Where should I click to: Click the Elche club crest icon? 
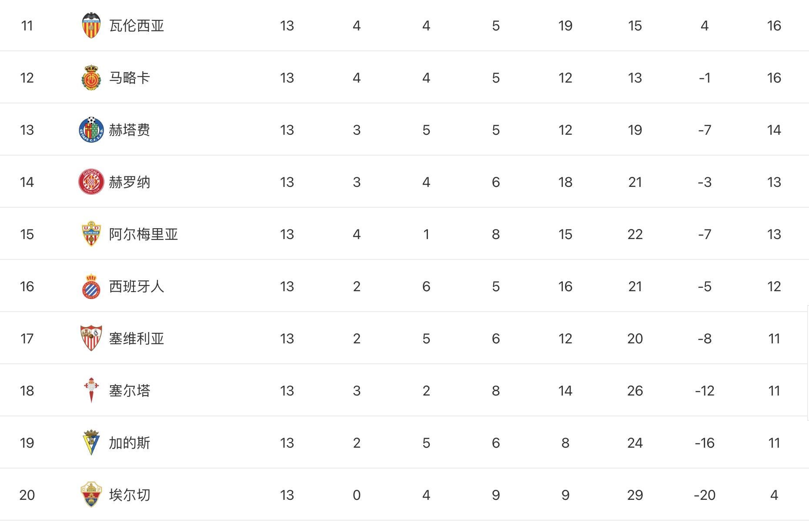(91, 495)
